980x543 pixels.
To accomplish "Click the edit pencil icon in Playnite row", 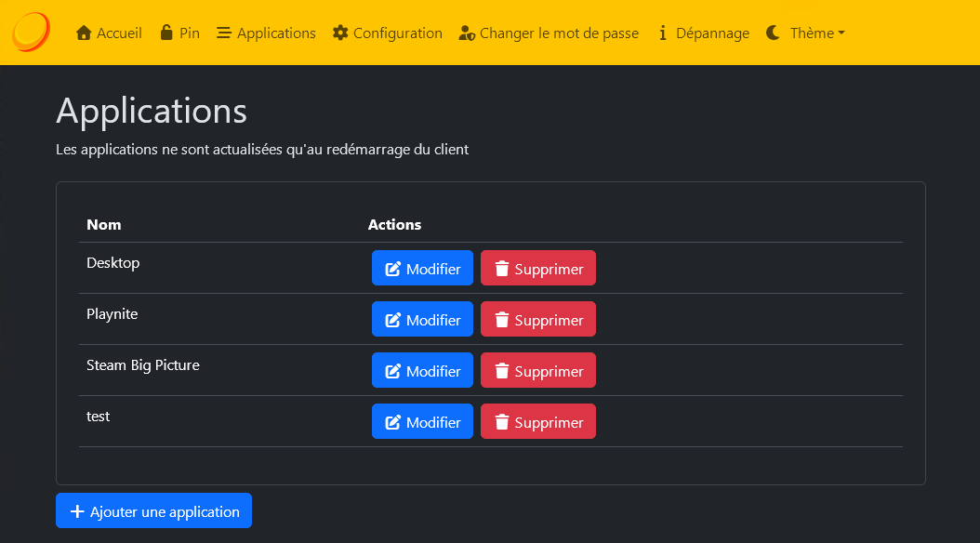I will tap(393, 320).
